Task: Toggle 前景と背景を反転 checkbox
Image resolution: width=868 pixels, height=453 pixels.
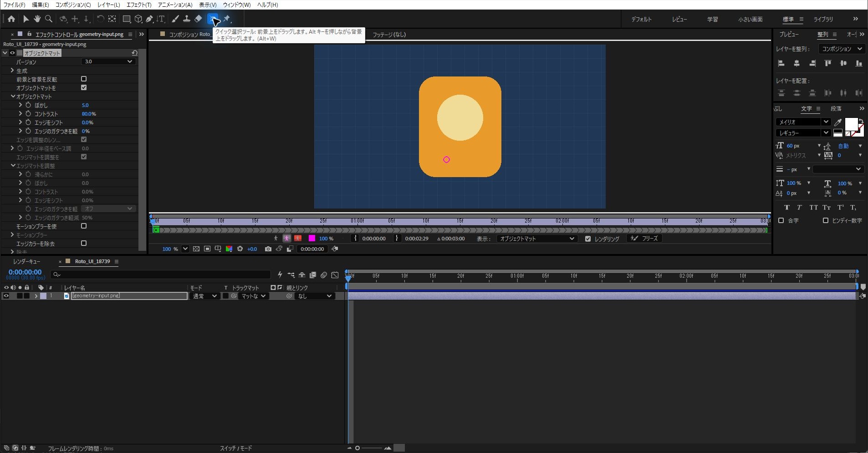Action: tap(84, 79)
